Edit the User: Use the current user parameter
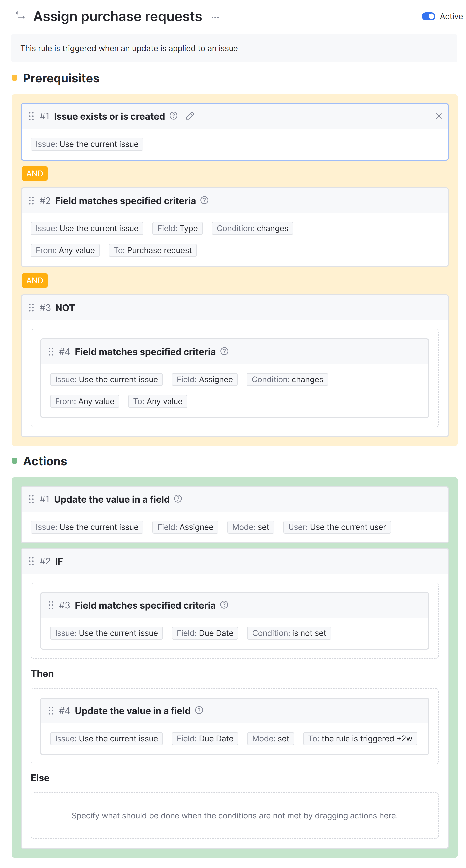This screenshot has height=868, width=466. click(337, 527)
